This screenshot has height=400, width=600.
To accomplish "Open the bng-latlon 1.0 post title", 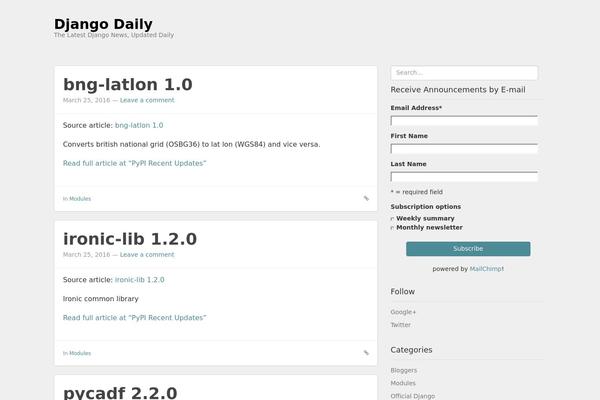I will pos(128,85).
